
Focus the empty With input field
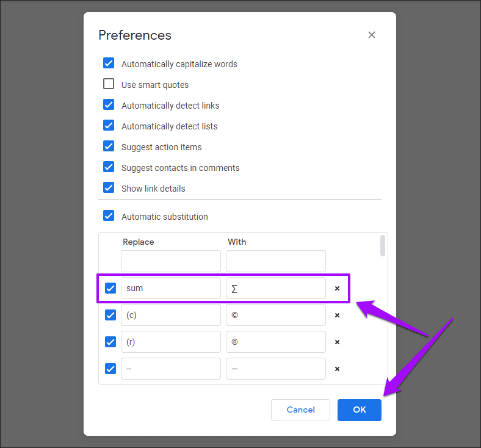pos(276,261)
